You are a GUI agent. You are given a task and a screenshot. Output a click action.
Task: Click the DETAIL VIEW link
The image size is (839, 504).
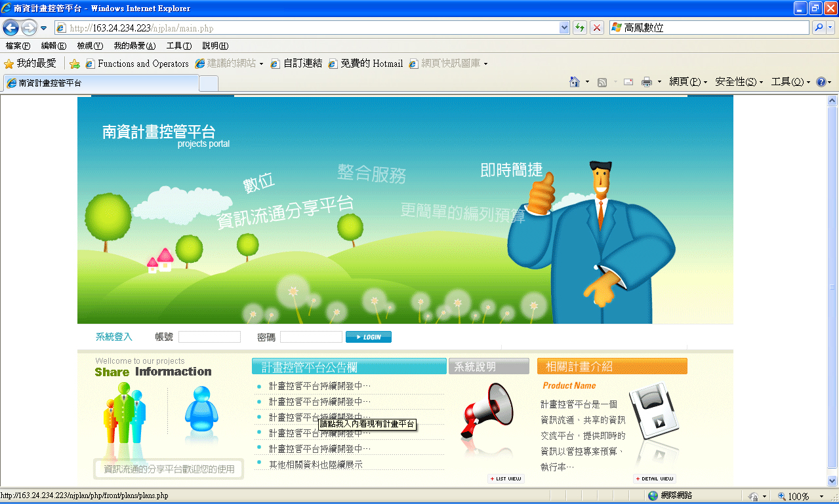(654, 479)
